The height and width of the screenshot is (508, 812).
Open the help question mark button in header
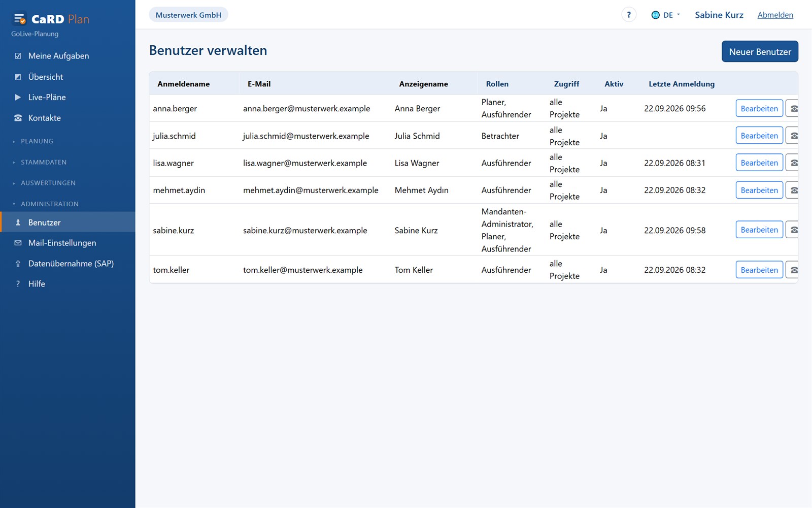pyautogui.click(x=629, y=15)
